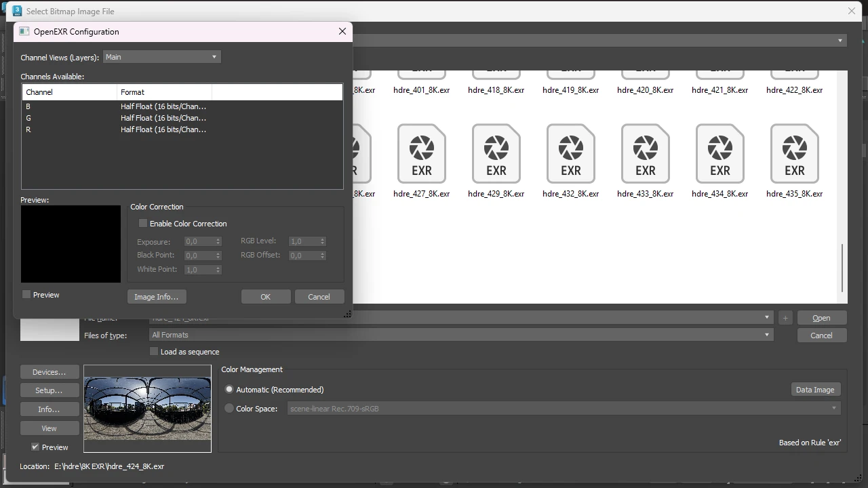Screen dimensions: 868x488
Task: Click the RGB Offset spinner arrows
Action: coord(323,256)
